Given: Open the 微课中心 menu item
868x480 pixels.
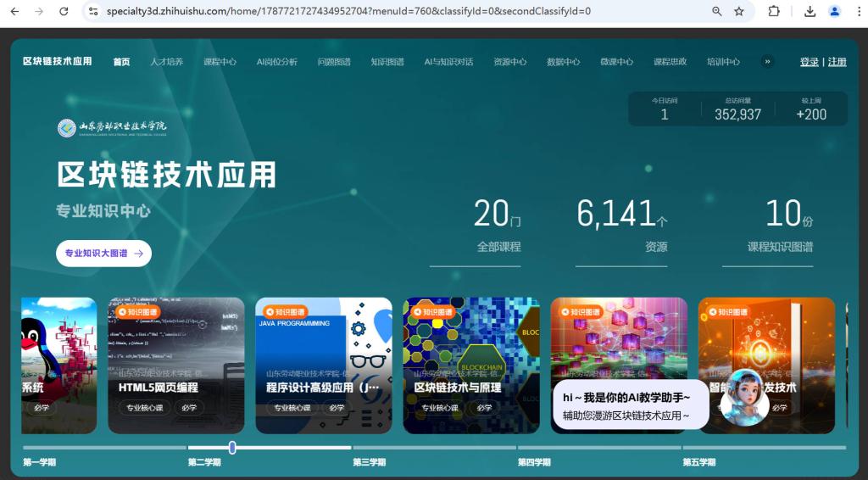Looking at the screenshot, I should (617, 61).
